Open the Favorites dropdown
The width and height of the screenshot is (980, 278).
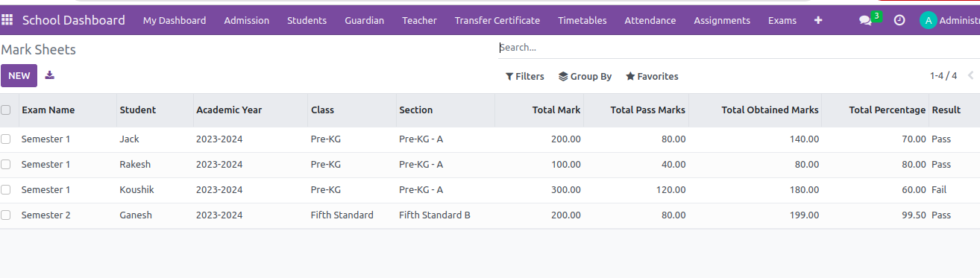point(652,76)
